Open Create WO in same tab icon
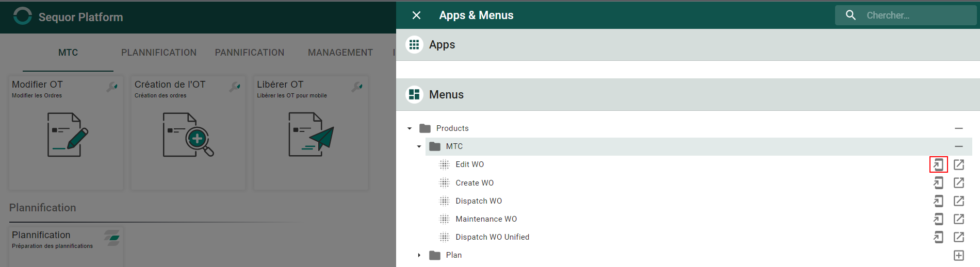 (x=938, y=182)
